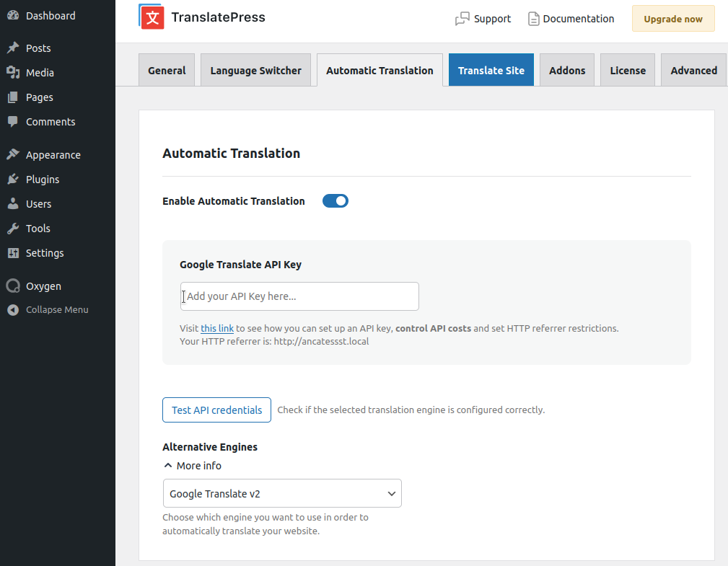Open the Comments section icon
This screenshot has height=566, width=728.
point(12,121)
